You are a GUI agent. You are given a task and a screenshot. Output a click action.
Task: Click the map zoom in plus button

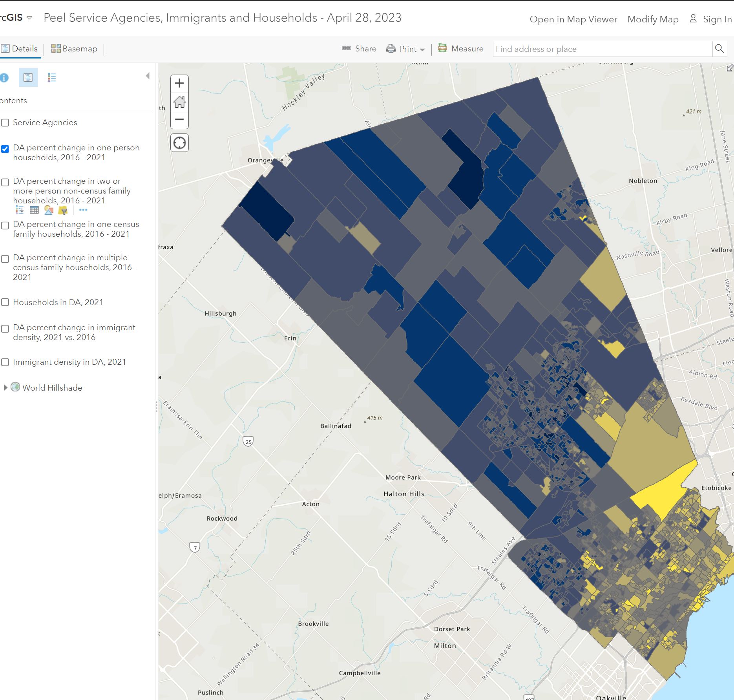click(179, 84)
